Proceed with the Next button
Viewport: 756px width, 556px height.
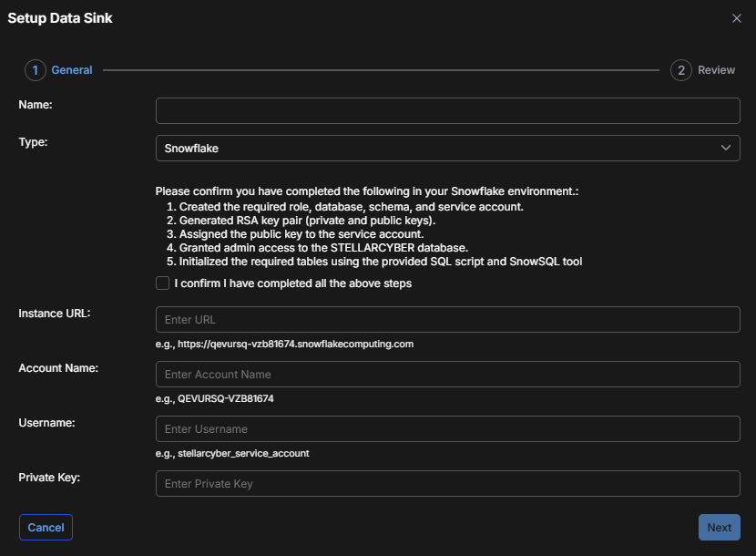coord(719,528)
